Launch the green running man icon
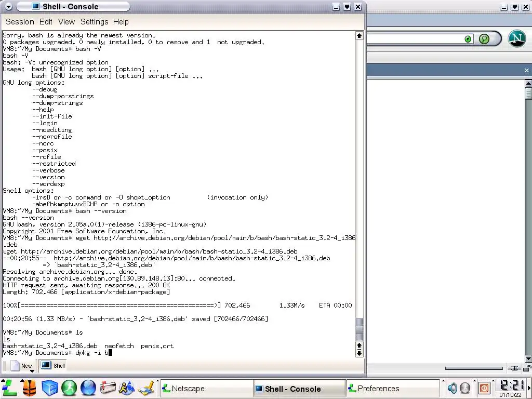 coord(69,388)
